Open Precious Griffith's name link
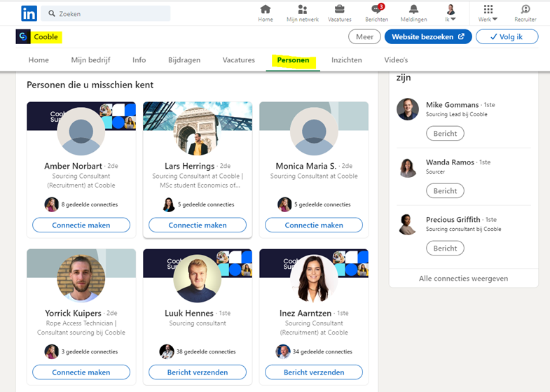 point(453,220)
